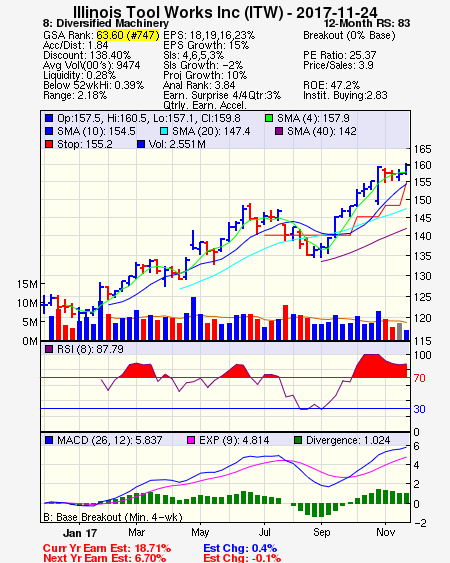Click the 'Stop: 155.2' legend label

85,144
